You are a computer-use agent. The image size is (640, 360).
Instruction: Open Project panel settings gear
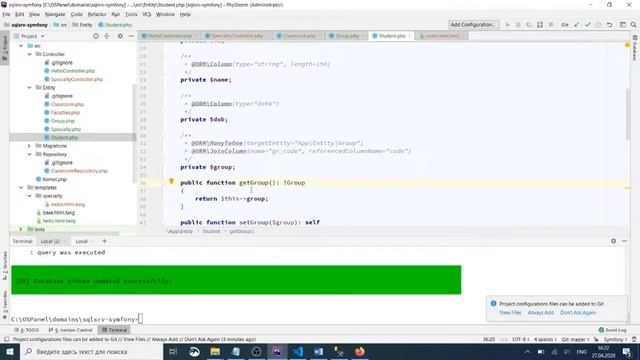click(120, 36)
